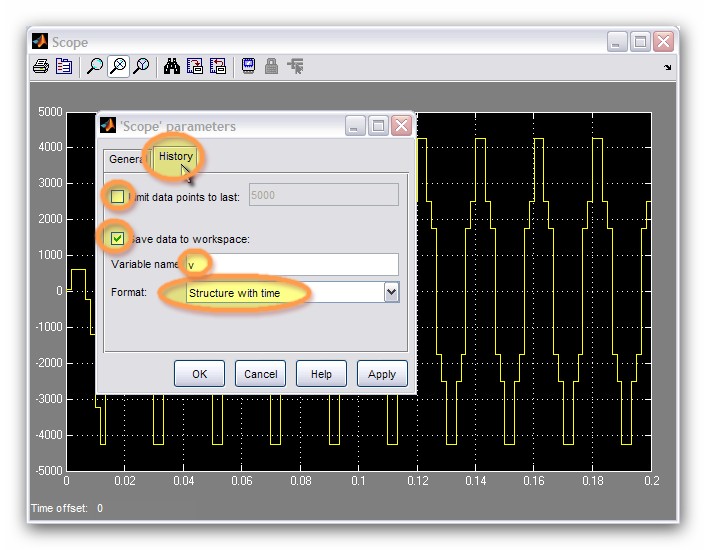706x550 pixels.
Task: Expand the Format dropdown arrow
Action: pos(391,292)
